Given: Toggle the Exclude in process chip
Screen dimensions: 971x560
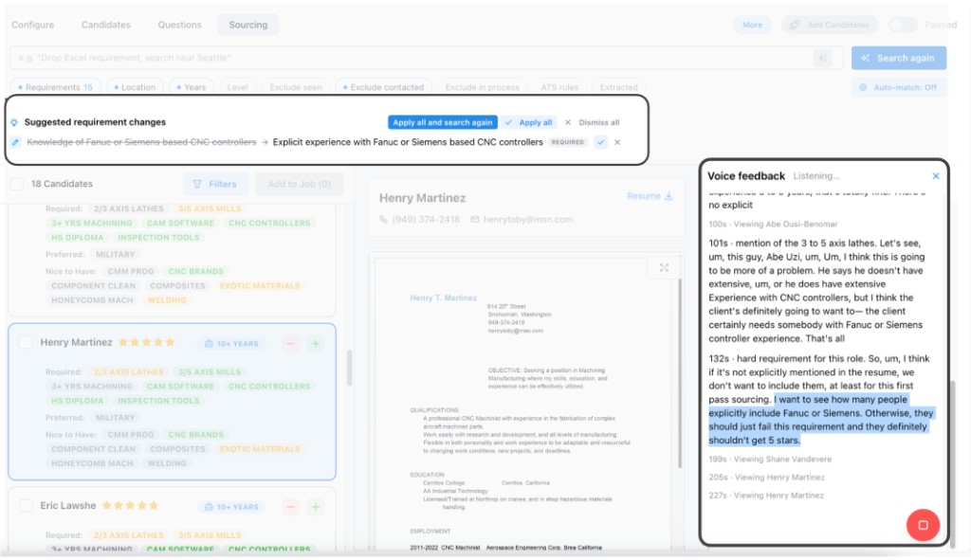Looking at the screenshot, I should click(x=483, y=87).
